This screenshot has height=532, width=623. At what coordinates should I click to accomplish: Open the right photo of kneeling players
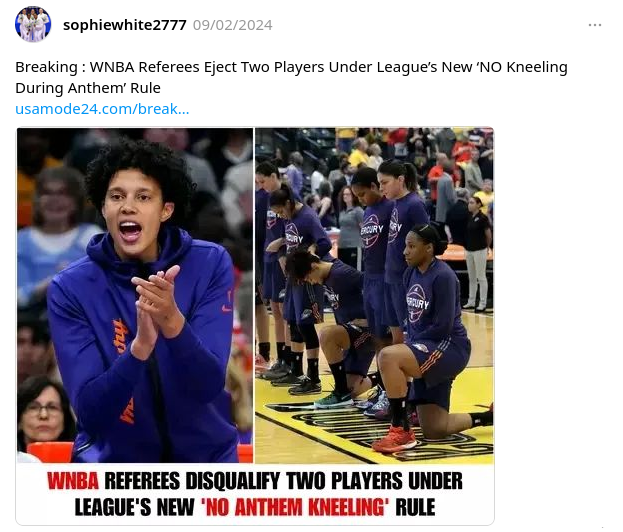click(374, 295)
